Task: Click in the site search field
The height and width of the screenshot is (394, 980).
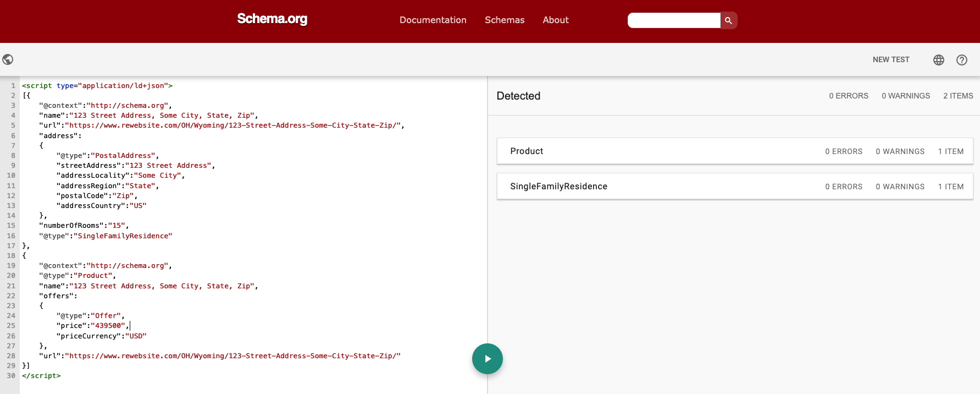Action: coord(673,20)
